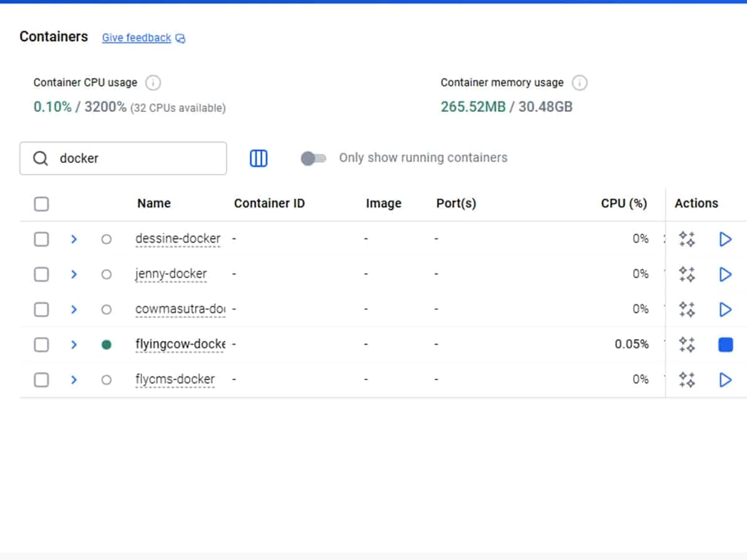Click the info icon beside Container CPU usage

(x=153, y=83)
